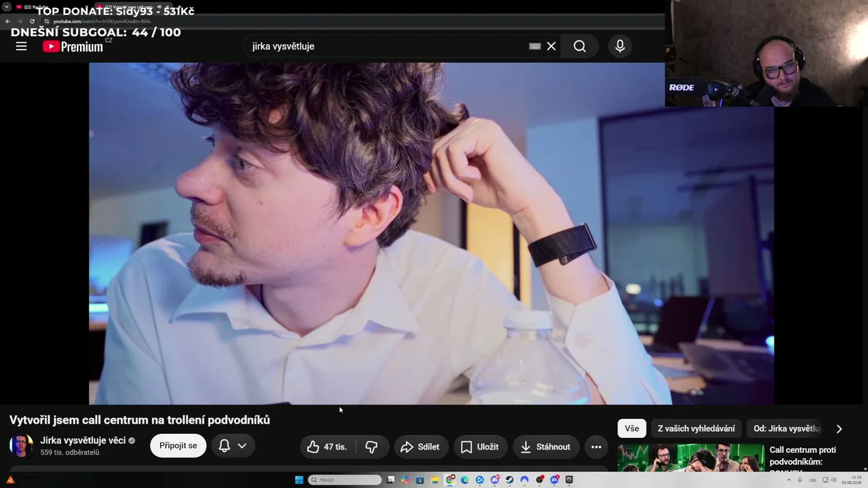Screen dimensions: 868x488
Task: Open Microsoft Edge from the taskbar
Action: [x=465, y=480]
